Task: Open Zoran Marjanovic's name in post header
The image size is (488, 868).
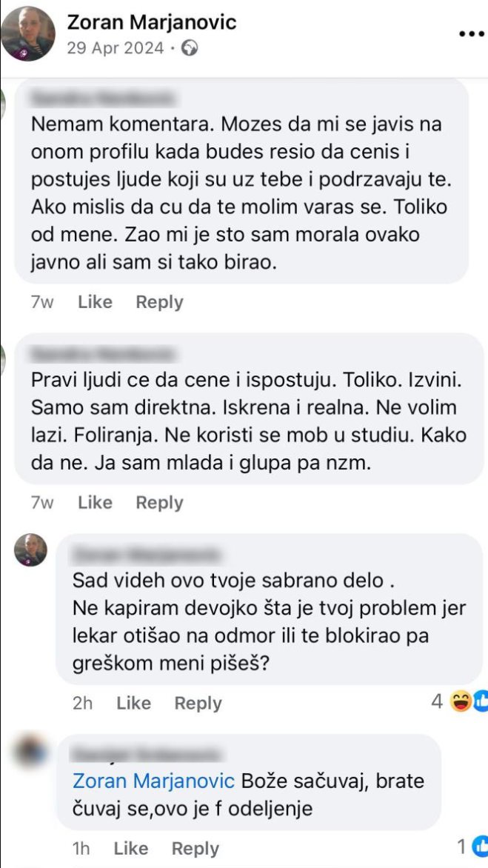Action: click(x=152, y=22)
